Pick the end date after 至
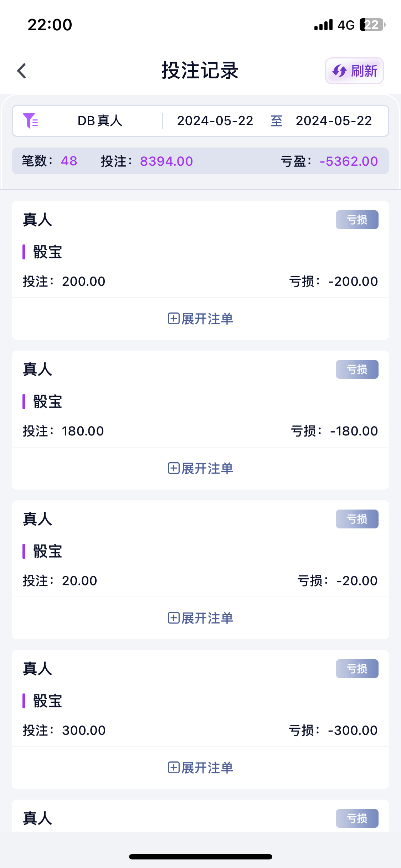The image size is (401, 868). pyautogui.click(x=334, y=121)
